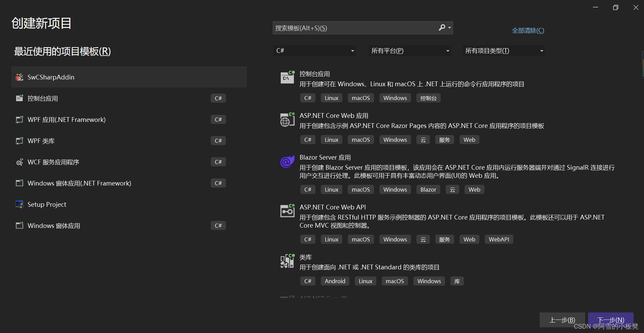Open the C# language filter dropdown
This screenshot has height=333, width=644.
point(314,51)
